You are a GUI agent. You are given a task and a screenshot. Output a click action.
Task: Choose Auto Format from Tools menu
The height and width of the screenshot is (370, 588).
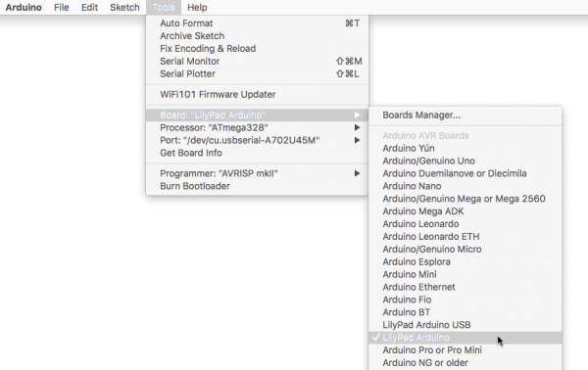257,23
